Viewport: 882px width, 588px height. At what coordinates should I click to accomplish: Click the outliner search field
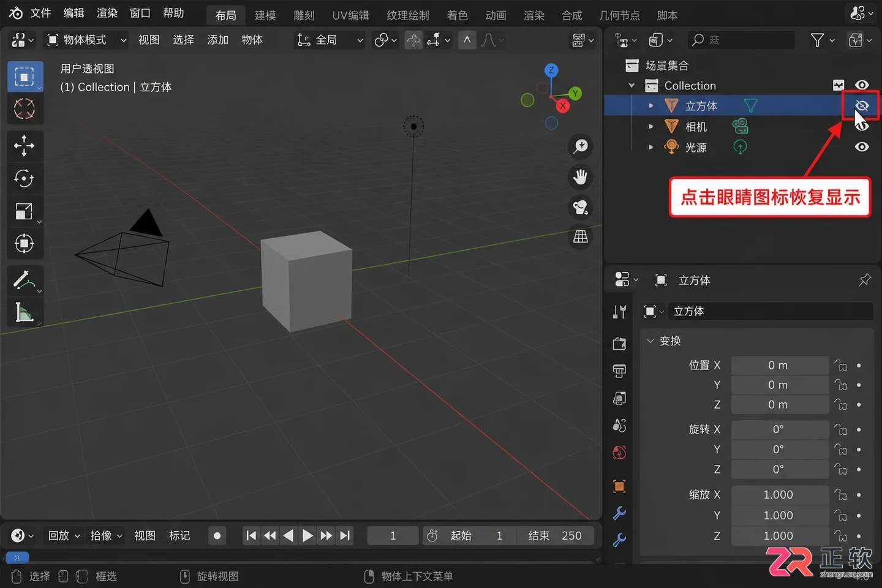click(741, 40)
